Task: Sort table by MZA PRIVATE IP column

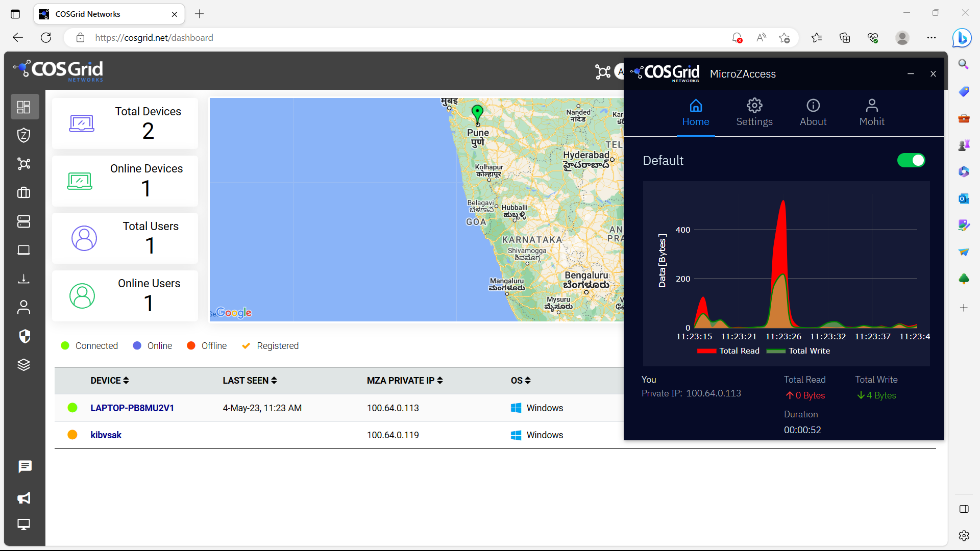Action: (405, 381)
